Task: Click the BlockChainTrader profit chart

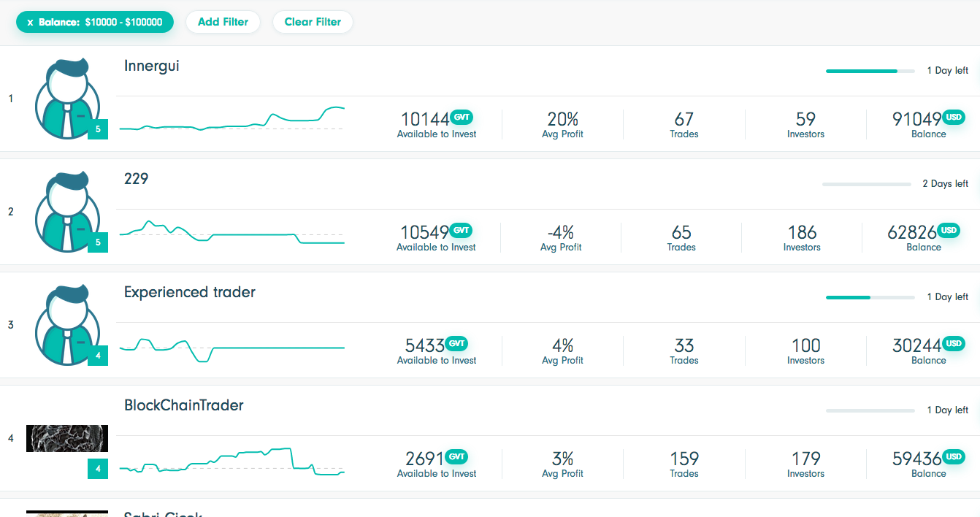Action: point(231,462)
